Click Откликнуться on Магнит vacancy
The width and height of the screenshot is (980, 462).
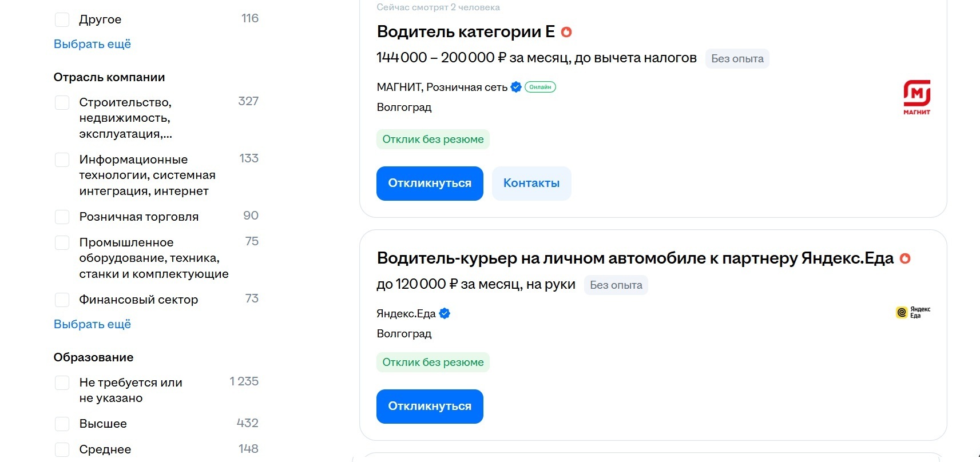(x=429, y=183)
